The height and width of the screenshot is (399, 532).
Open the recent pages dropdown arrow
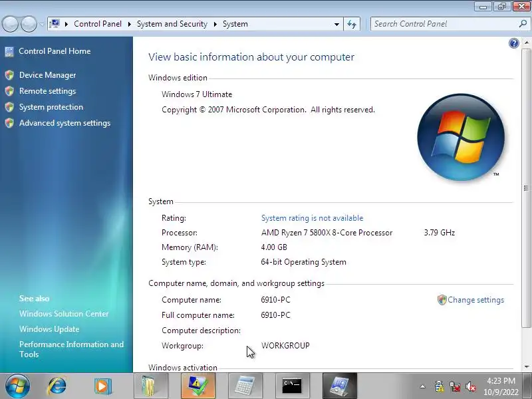coord(42,24)
